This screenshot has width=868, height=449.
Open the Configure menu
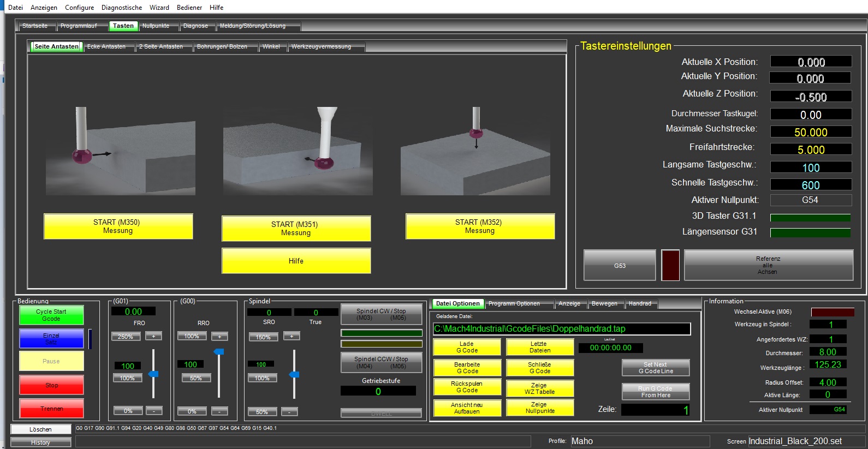[x=79, y=8]
